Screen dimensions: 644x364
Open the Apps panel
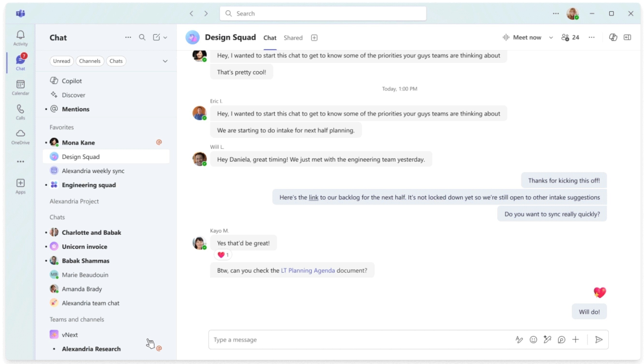[20, 185]
